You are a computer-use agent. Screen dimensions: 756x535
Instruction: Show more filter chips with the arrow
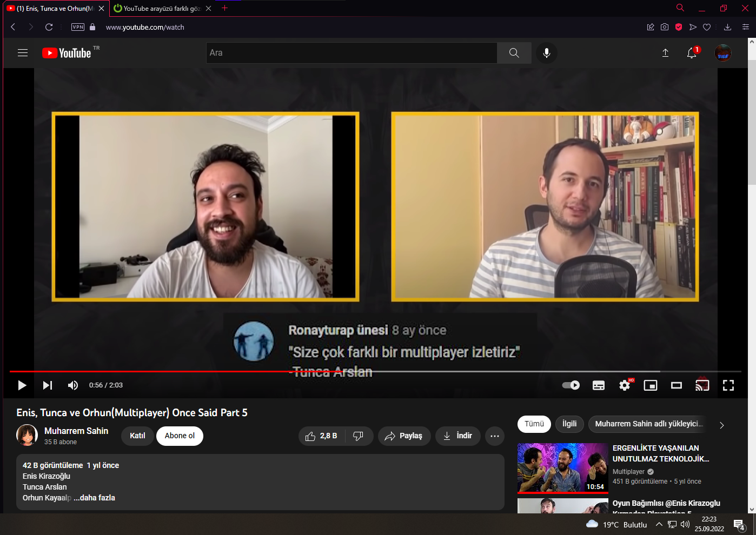(722, 425)
